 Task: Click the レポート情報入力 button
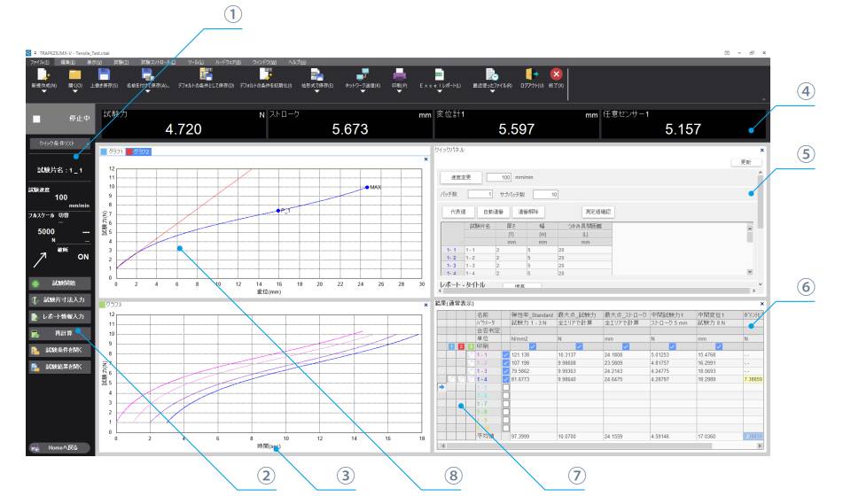click(59, 316)
